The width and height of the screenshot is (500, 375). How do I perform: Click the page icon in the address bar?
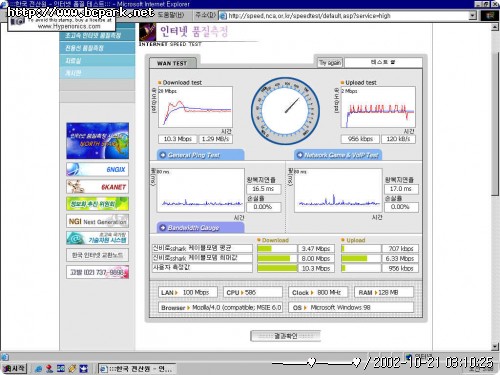coord(223,16)
